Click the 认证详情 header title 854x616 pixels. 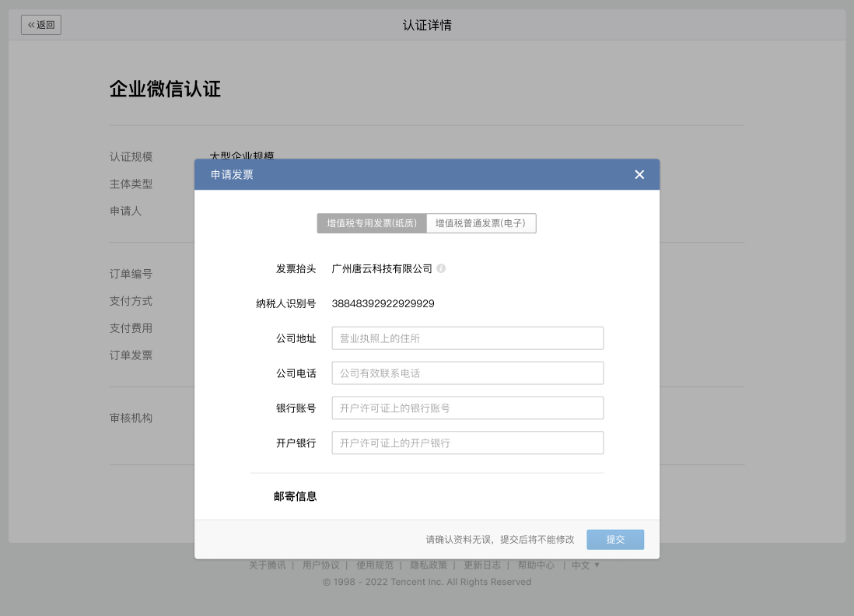pos(427,25)
